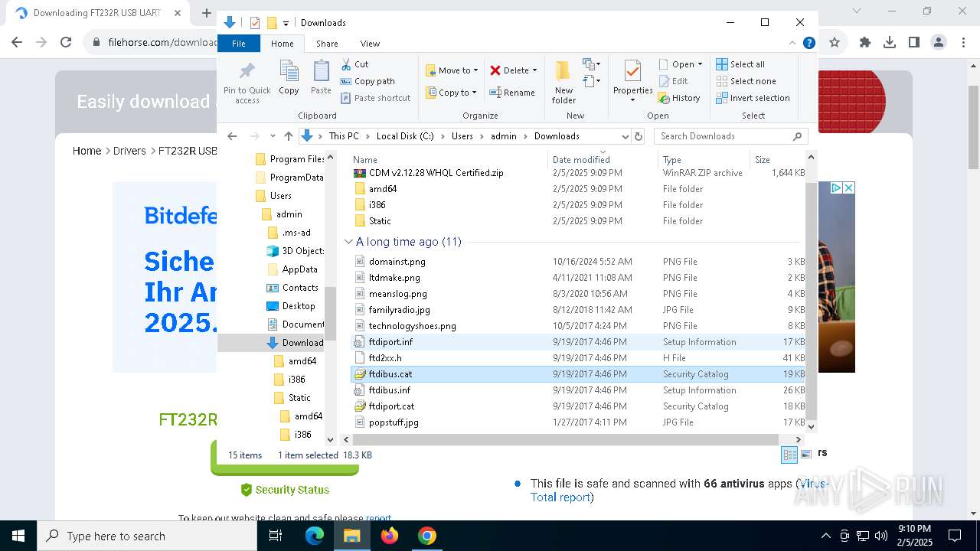Open file History
The width and height of the screenshot is (980, 551).
pyautogui.click(x=679, y=98)
